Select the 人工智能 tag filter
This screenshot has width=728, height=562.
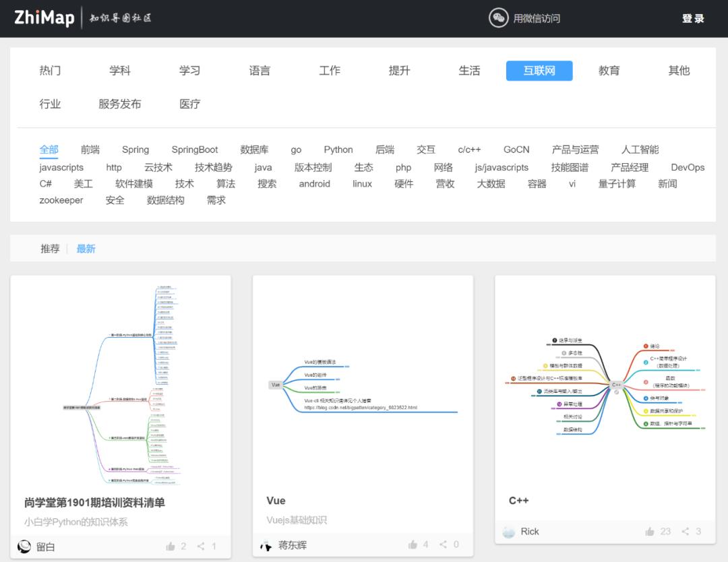[x=639, y=149]
